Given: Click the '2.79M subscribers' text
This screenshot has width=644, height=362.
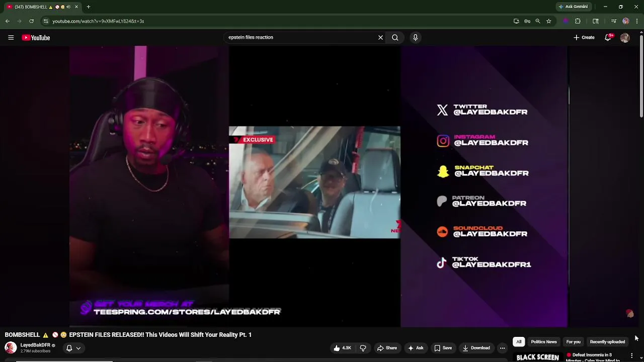Looking at the screenshot, I should (35, 351).
